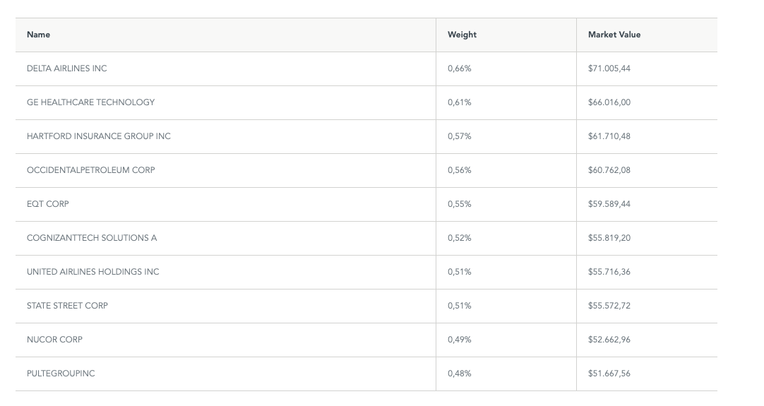Click the Name column header
Image resolution: width=764 pixels, height=406 pixels.
[x=38, y=35]
